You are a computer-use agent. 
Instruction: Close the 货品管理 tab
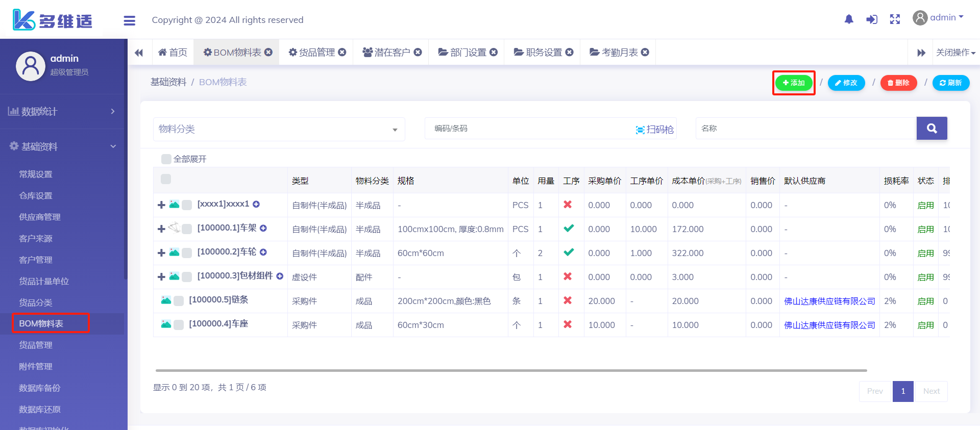342,52
